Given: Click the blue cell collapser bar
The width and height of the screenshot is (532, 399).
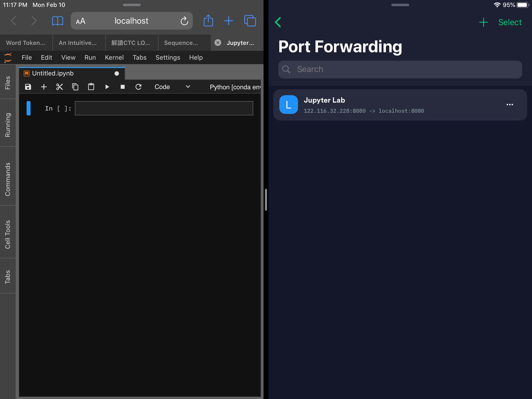Looking at the screenshot, I should click(29, 108).
